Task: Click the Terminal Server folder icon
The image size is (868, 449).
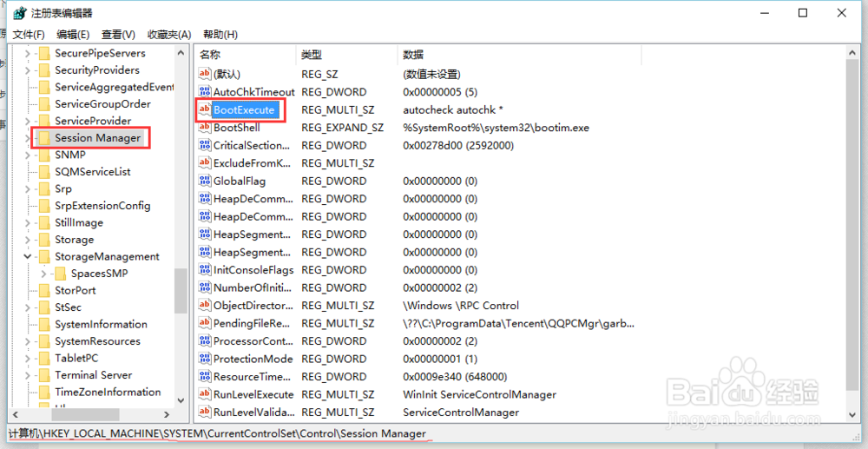Action: (x=44, y=375)
